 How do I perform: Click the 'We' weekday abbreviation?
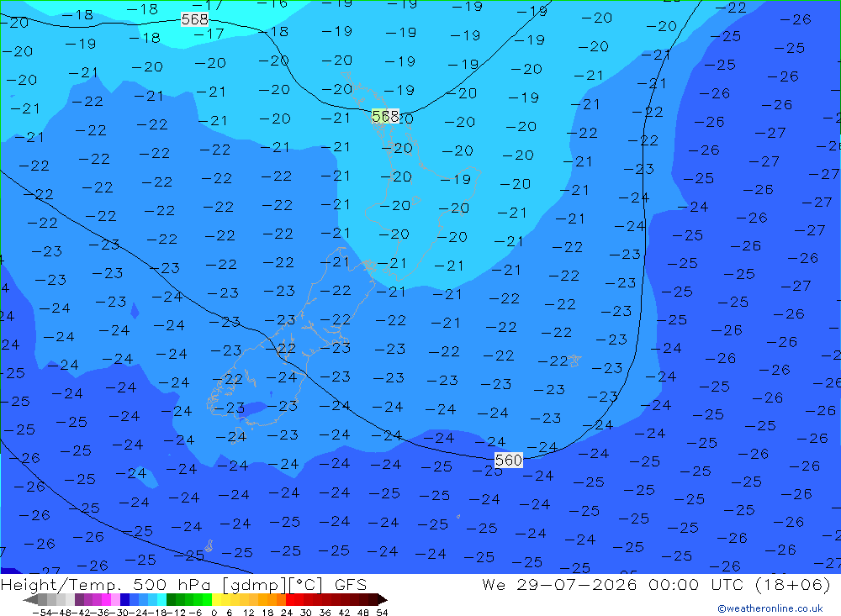pyautogui.click(x=494, y=585)
